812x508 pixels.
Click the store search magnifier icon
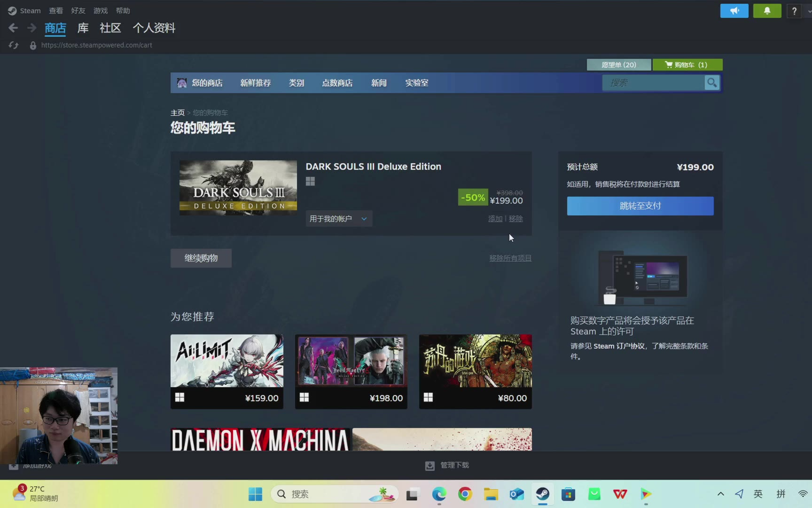click(x=712, y=83)
